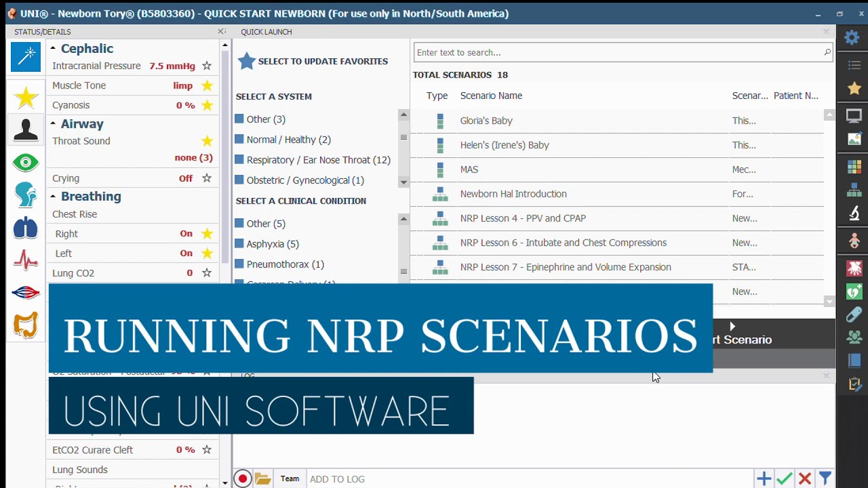This screenshot has width=868, height=488.
Task: Select the Helen's (Irene's) Baby scenario
Action: (x=618, y=145)
